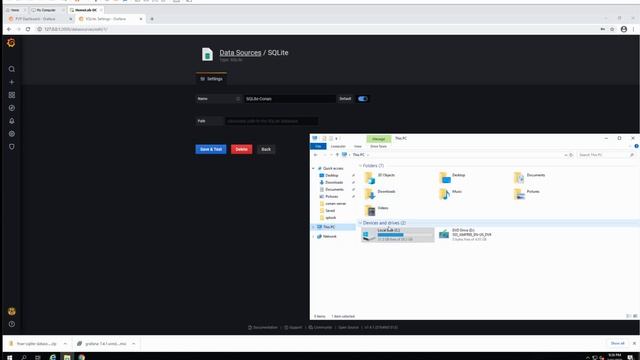Reload the browser page
Viewport: 640px width, 360px height.
point(28,29)
